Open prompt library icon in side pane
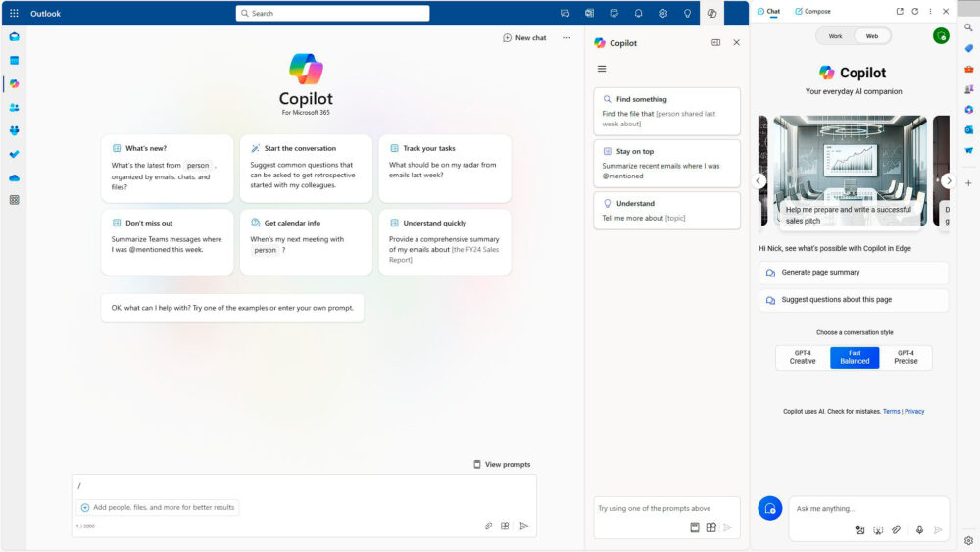Screen dimensions: 980x552 (695, 527)
